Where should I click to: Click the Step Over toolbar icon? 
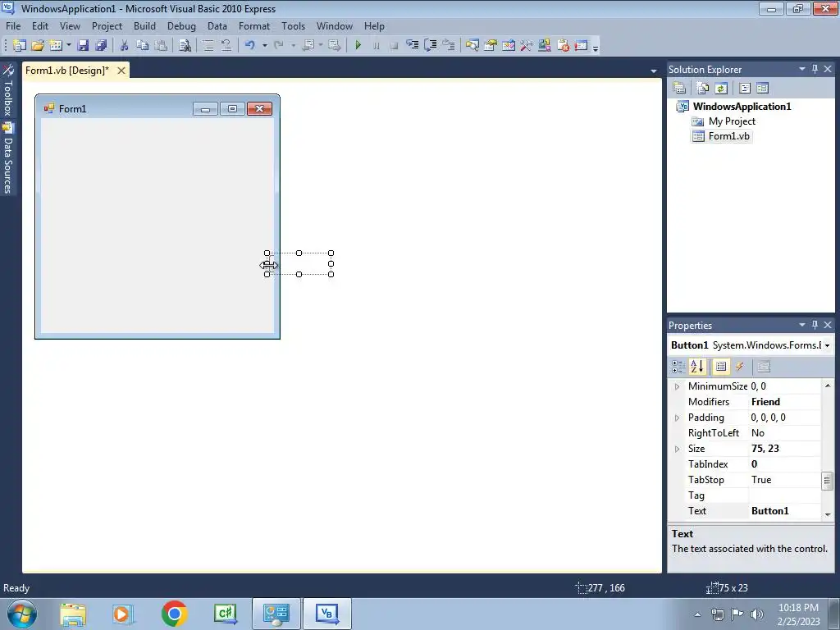pyautogui.click(x=430, y=46)
